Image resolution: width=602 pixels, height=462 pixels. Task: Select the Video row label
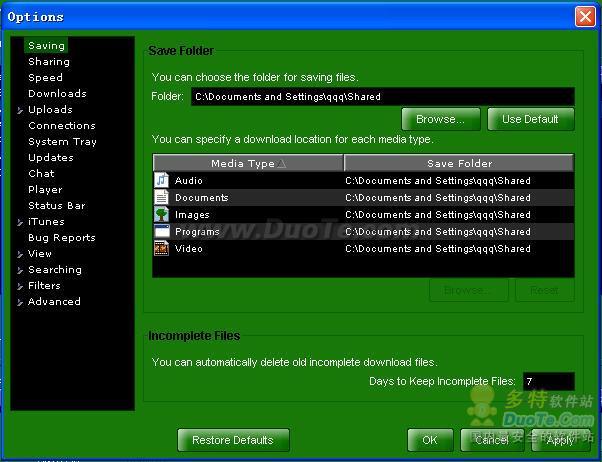(189, 248)
